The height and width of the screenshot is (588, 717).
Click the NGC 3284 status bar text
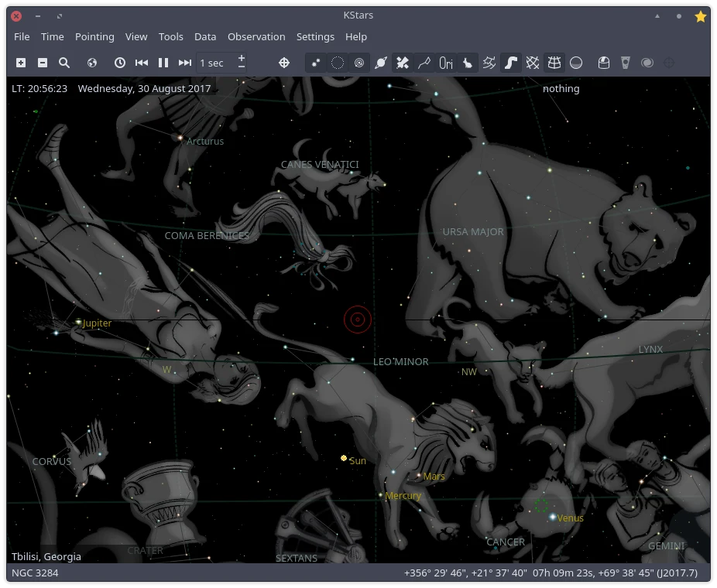point(35,573)
